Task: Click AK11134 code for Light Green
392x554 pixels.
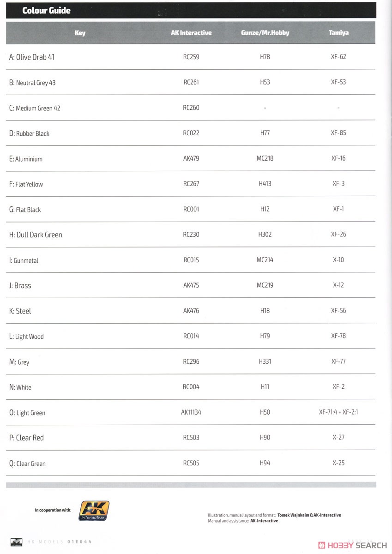Action: pyautogui.click(x=191, y=412)
